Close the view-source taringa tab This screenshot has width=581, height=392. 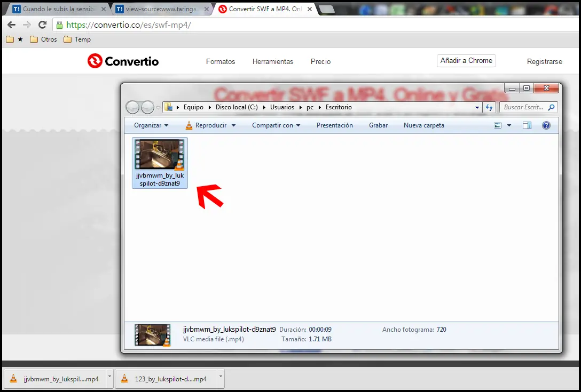tap(207, 9)
